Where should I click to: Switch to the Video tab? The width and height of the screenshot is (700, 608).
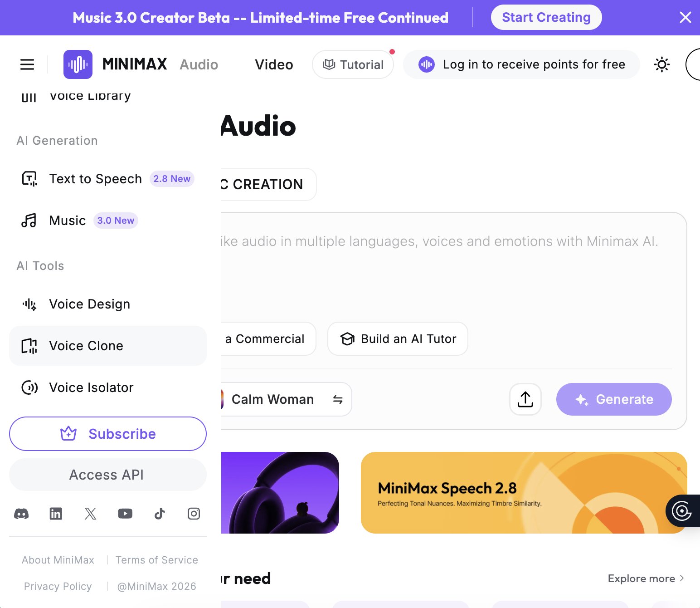(x=274, y=64)
